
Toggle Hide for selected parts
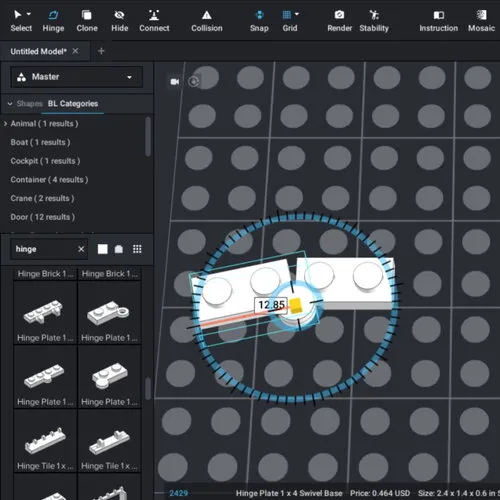(x=119, y=21)
